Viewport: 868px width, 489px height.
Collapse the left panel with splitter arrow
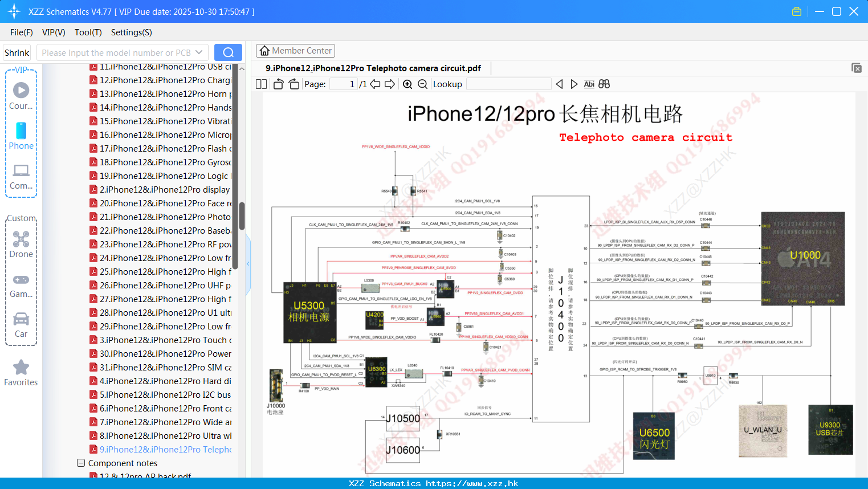(248, 263)
